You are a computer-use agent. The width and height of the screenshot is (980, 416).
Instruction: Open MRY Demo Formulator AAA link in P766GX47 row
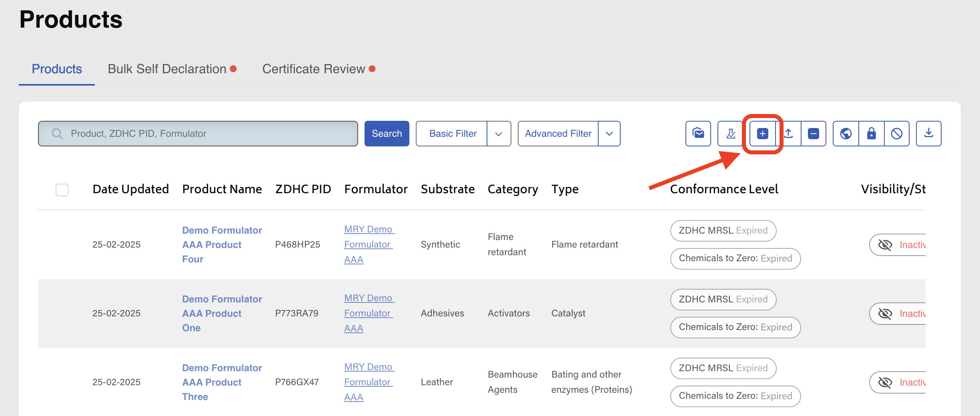(369, 382)
